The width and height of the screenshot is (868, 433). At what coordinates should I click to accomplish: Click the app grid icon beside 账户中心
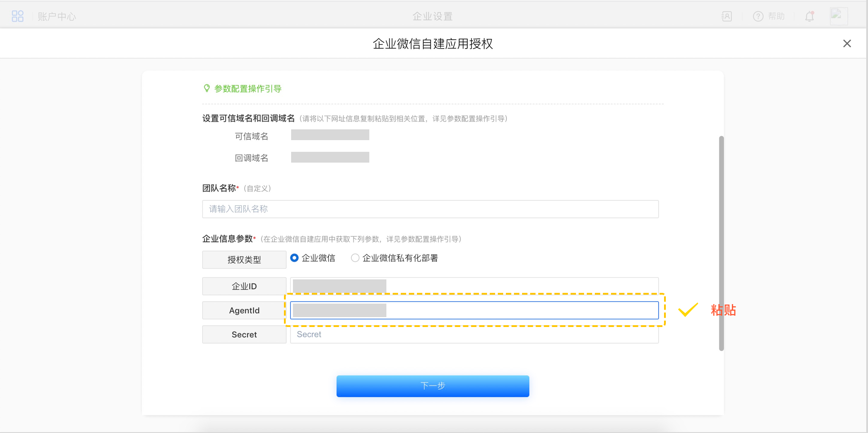(18, 17)
